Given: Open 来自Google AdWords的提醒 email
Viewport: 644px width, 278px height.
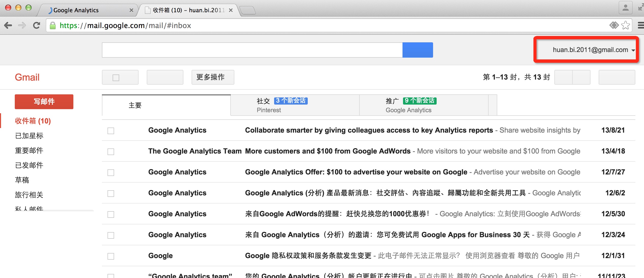Looking at the screenshot, I should [x=369, y=214].
